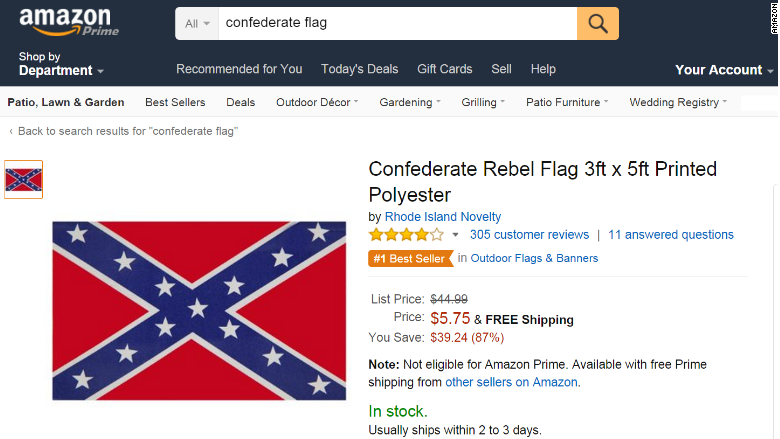This screenshot has width=780, height=439.
Task: Click the Amazon Prime logo
Action: click(x=68, y=22)
